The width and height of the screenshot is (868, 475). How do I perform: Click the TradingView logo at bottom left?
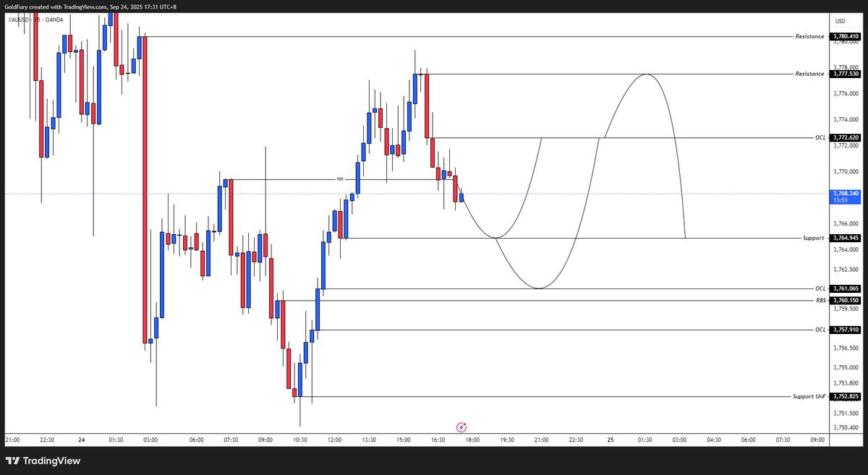(43, 461)
